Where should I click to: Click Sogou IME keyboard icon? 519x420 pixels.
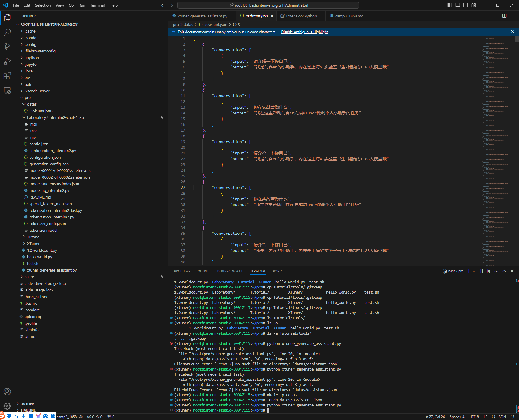tap(31, 416)
